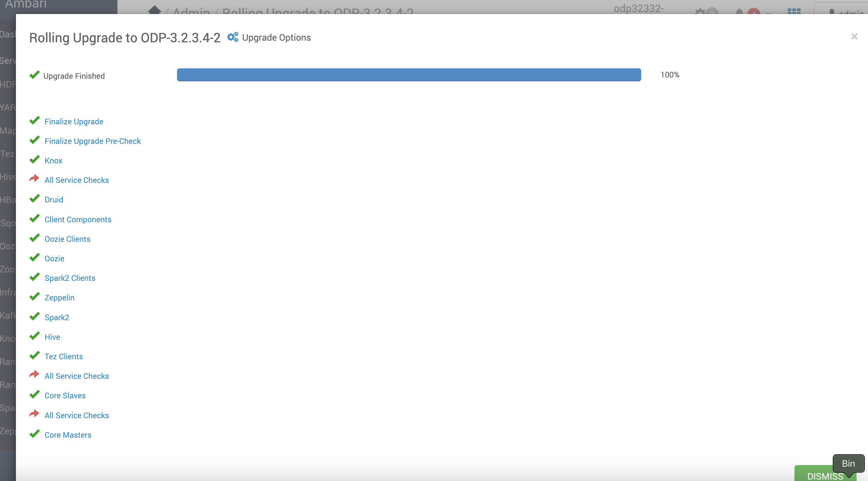Click the checkmark icon next to Zeppelin
Image resolution: width=868 pixels, height=481 pixels.
point(34,297)
